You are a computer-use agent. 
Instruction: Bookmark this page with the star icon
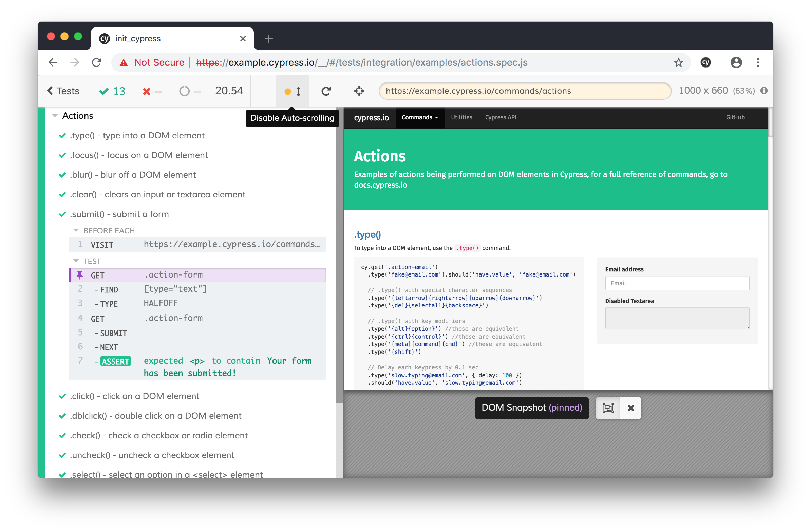tap(679, 63)
